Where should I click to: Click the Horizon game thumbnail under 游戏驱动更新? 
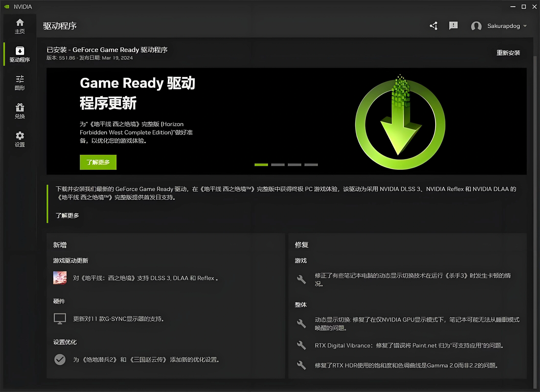60,278
